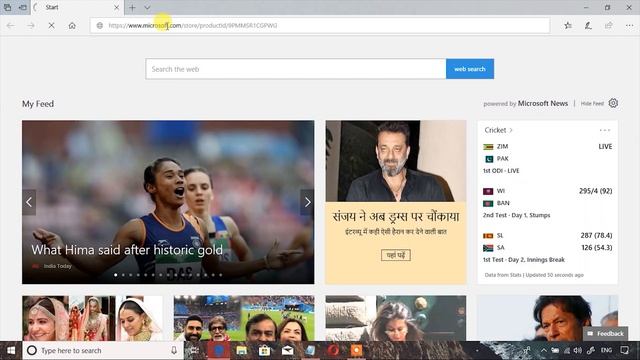640x360 pixels.
Task: Show site information globe icon
Action: [x=100, y=25]
